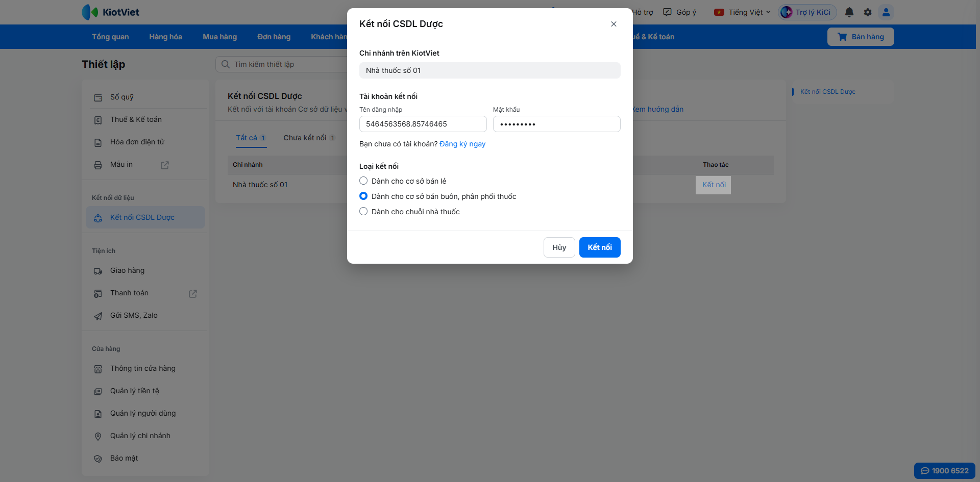980x482 pixels.
Task: Open the Trợ lý KiCi assistant
Action: (x=807, y=12)
